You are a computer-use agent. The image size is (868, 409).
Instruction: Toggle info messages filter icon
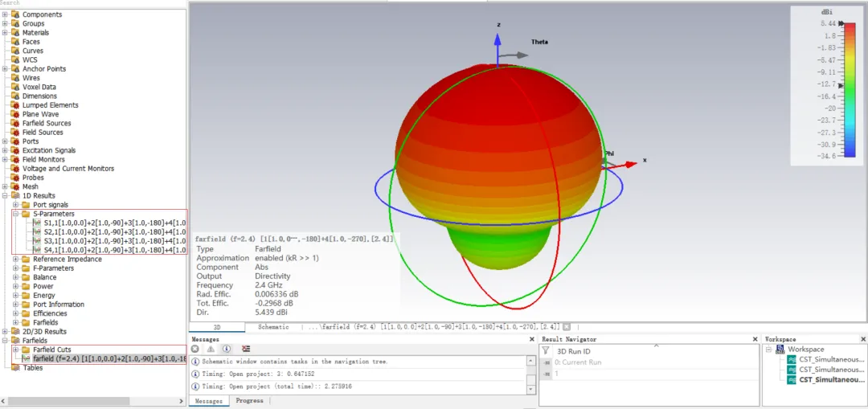pos(227,349)
